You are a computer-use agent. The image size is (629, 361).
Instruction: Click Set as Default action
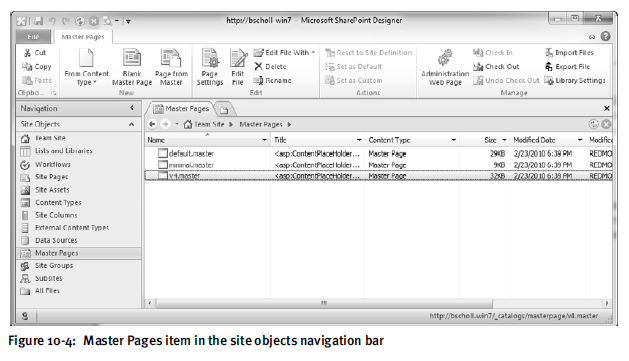pyautogui.click(x=354, y=67)
